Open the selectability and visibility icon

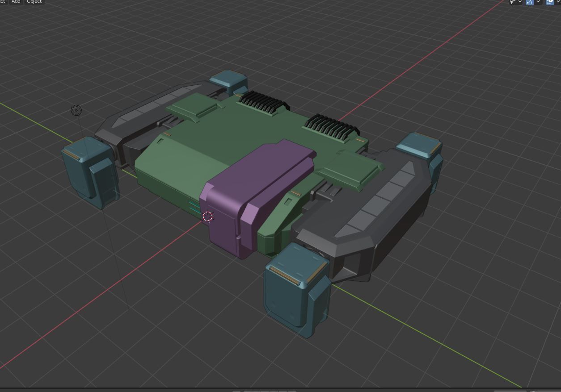click(512, 2)
